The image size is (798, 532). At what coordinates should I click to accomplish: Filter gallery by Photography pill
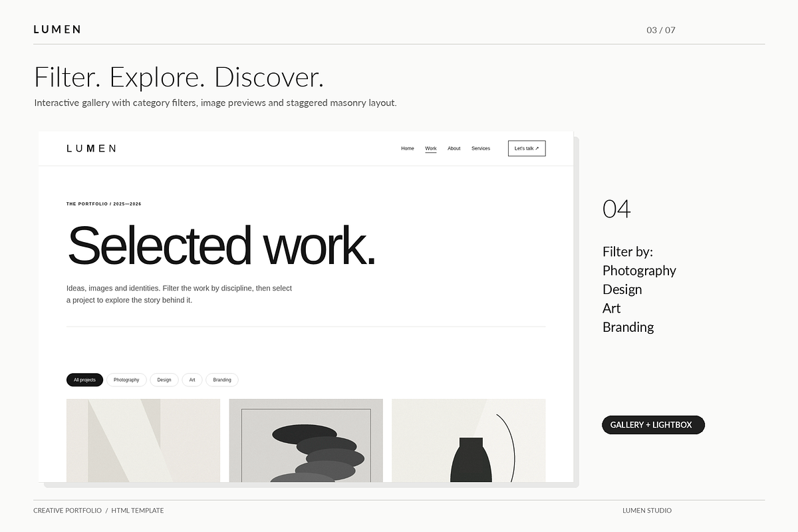pyautogui.click(x=126, y=380)
